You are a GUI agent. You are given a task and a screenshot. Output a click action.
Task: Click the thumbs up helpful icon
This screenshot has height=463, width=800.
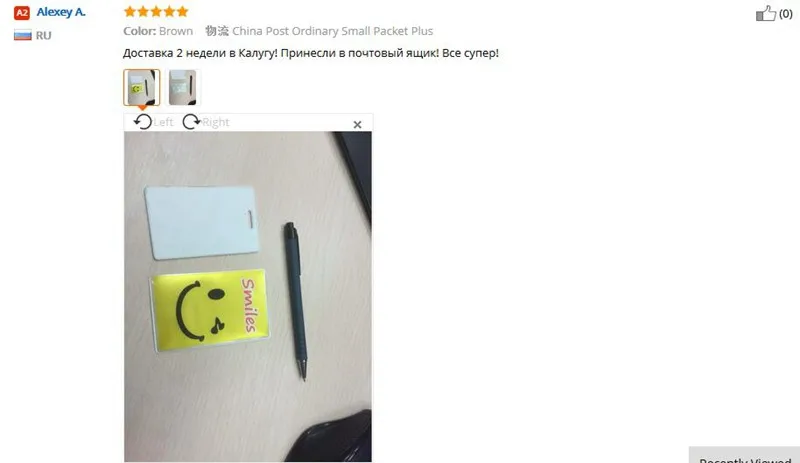point(766,13)
